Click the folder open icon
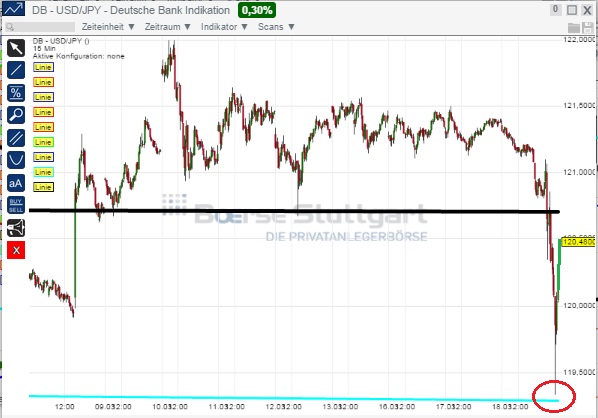The image size is (598, 418). coord(574,27)
